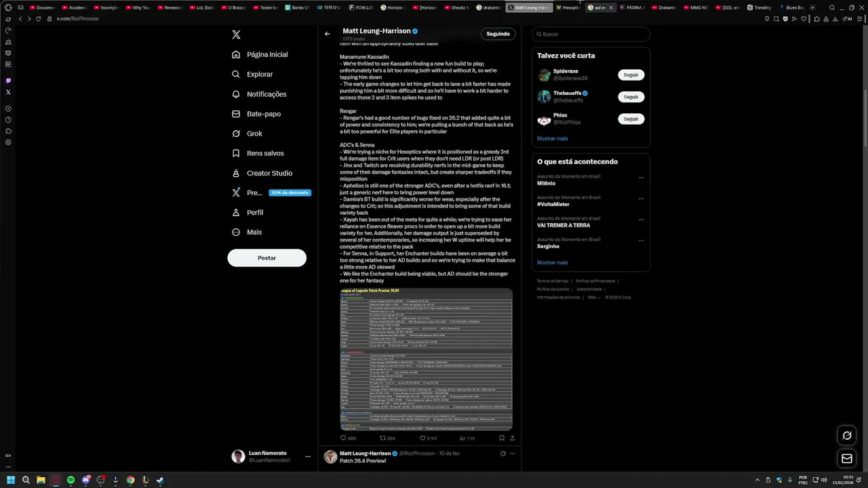Viewport: 868px width, 488px height.
Task: Open the Luan Namorato account avatar
Action: (238, 456)
